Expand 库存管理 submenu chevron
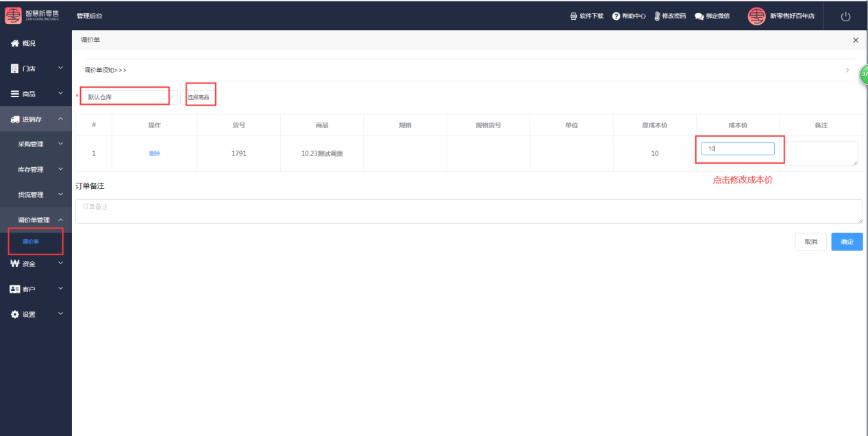 (60, 169)
